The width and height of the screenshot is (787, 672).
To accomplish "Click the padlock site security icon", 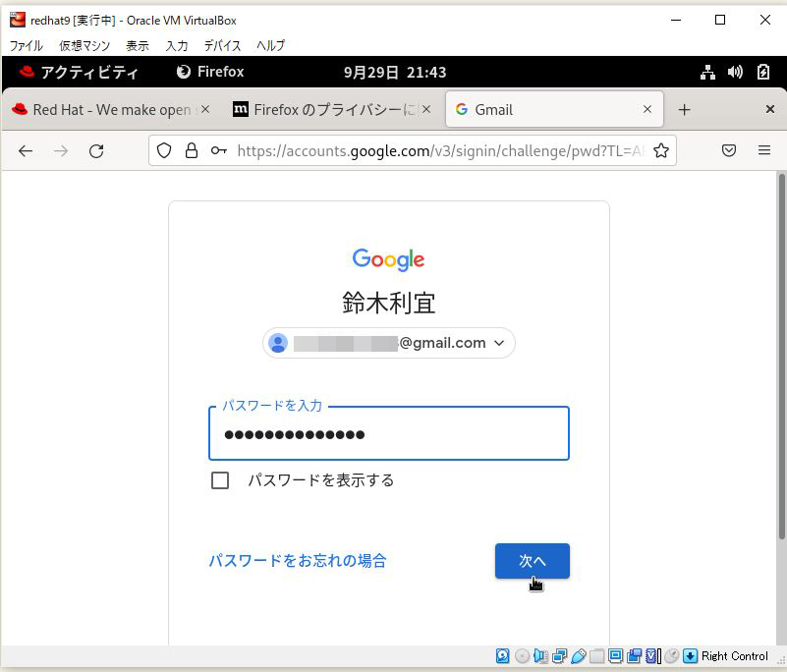I will 192,150.
